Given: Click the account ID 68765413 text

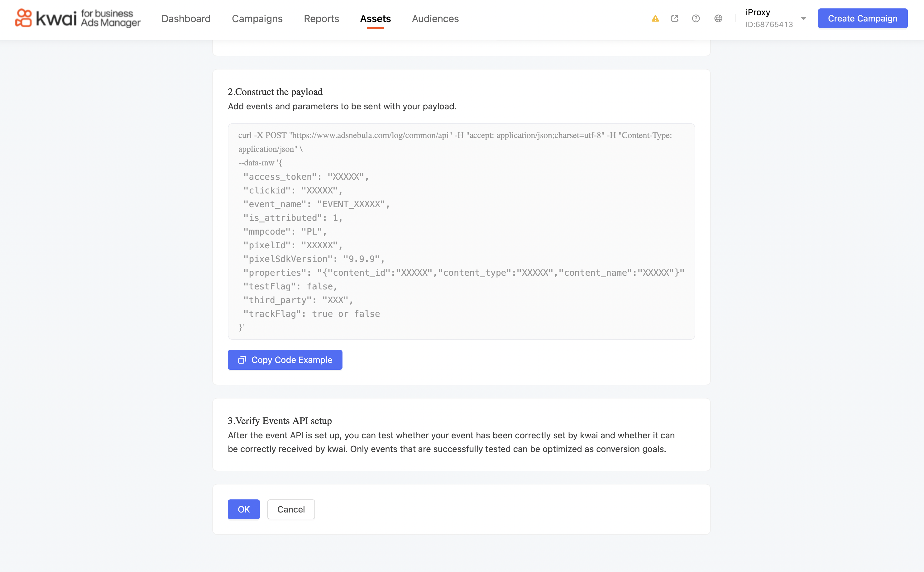Looking at the screenshot, I should coord(769,25).
